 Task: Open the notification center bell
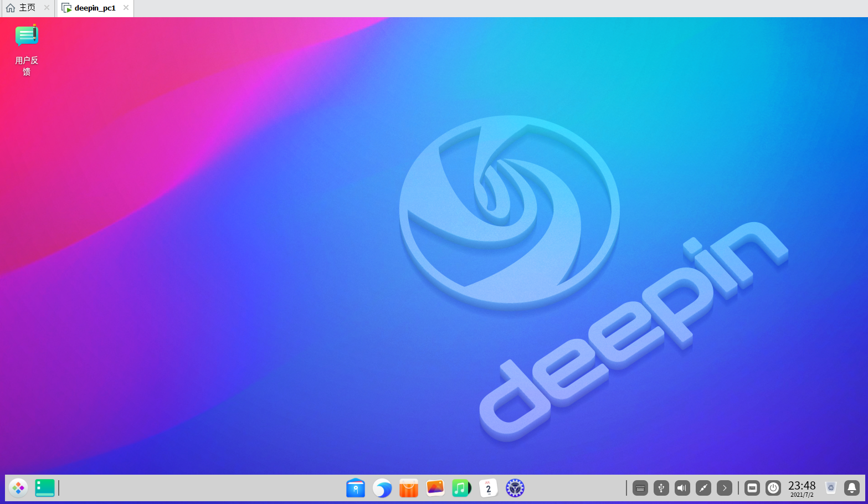click(851, 488)
